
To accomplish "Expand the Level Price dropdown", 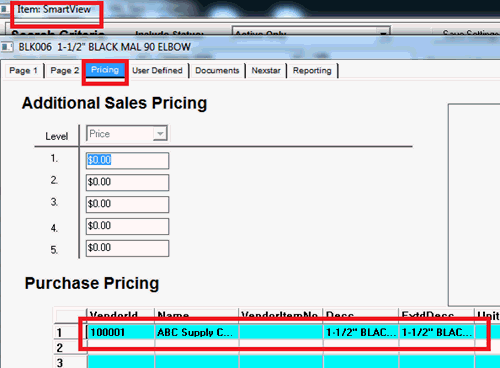I will (160, 134).
